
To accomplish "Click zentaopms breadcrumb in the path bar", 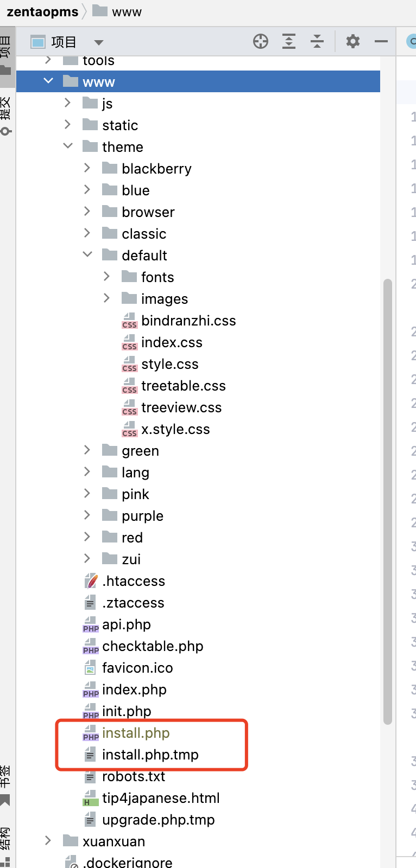I will (x=42, y=12).
